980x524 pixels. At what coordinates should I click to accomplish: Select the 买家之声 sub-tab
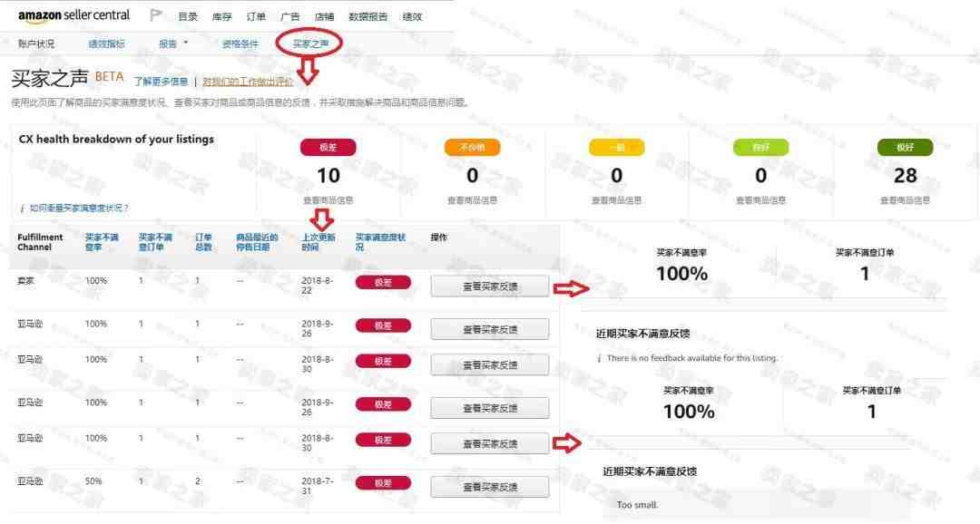(310, 44)
